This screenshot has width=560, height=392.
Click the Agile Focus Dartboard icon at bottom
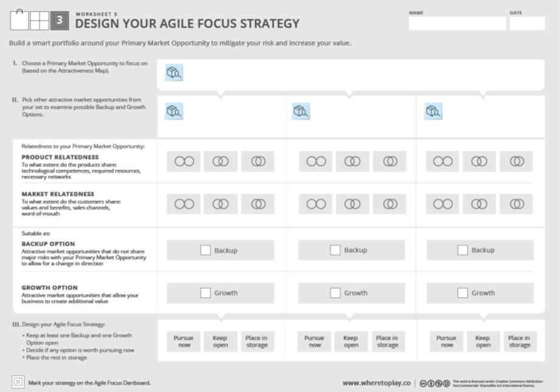(18, 382)
